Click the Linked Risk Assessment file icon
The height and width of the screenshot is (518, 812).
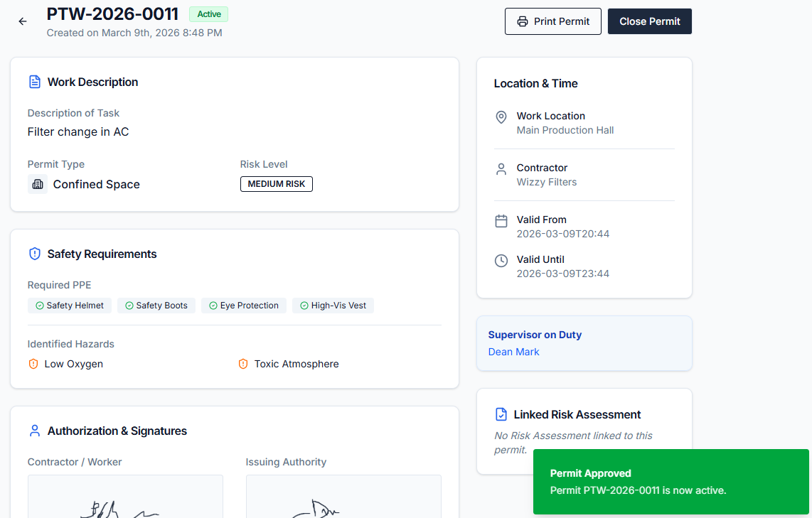[x=501, y=414]
